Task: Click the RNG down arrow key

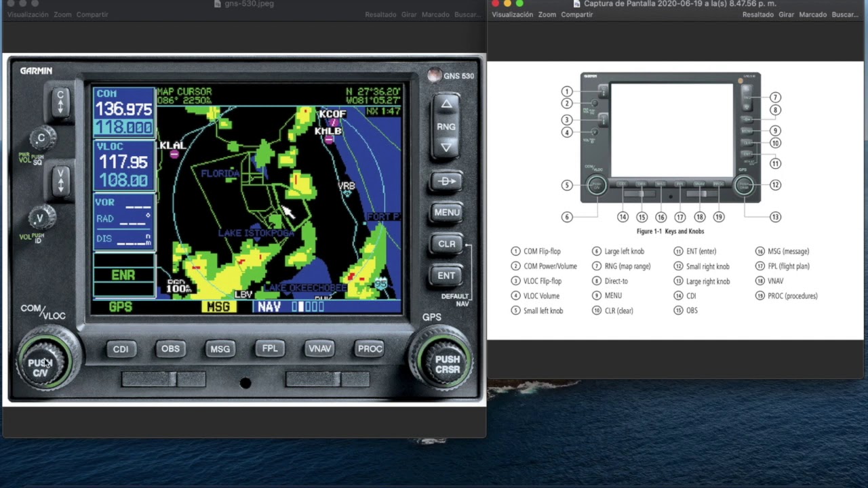Action: tap(446, 146)
